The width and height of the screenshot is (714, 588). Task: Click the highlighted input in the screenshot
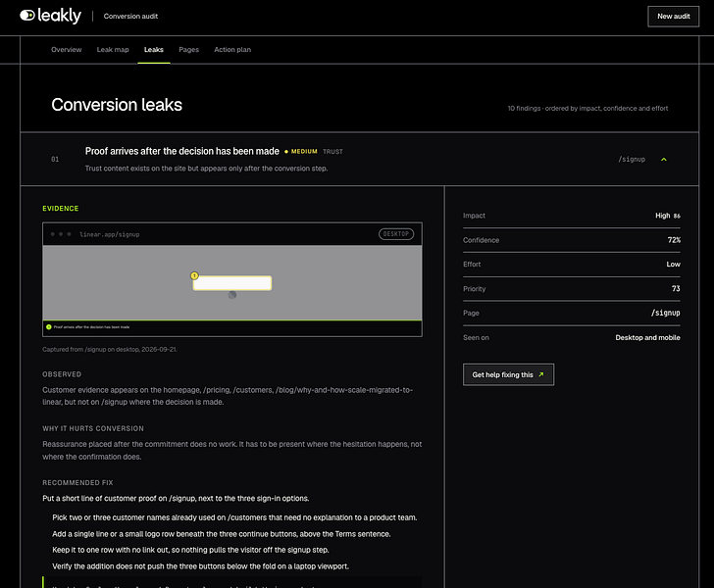(x=232, y=283)
